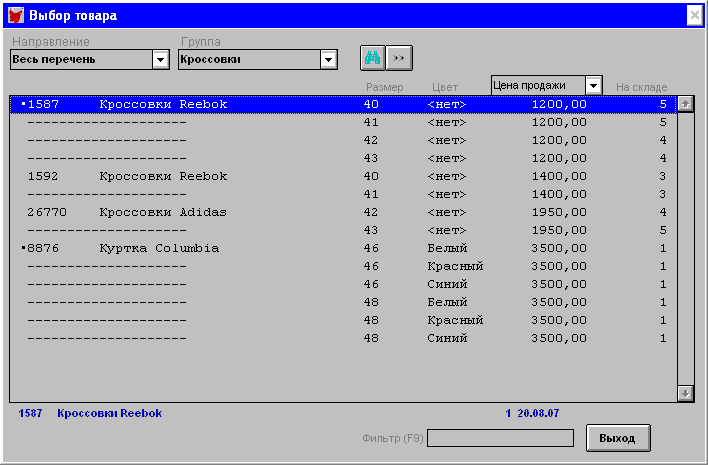Click the list scrollbar up arrow
708x465 pixels.
click(685, 104)
